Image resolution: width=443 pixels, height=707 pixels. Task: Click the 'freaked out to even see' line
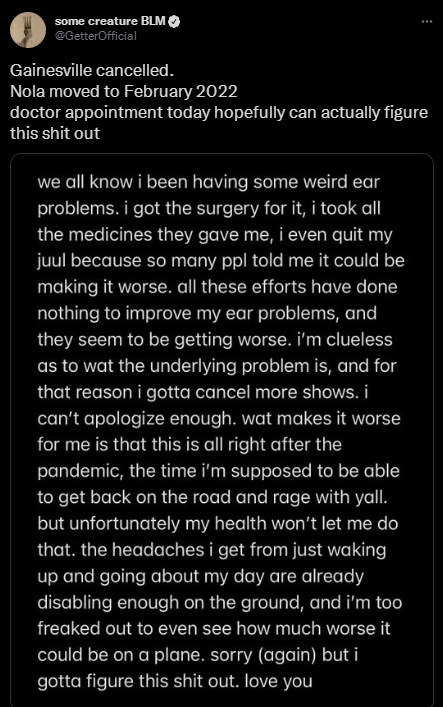pos(214,629)
